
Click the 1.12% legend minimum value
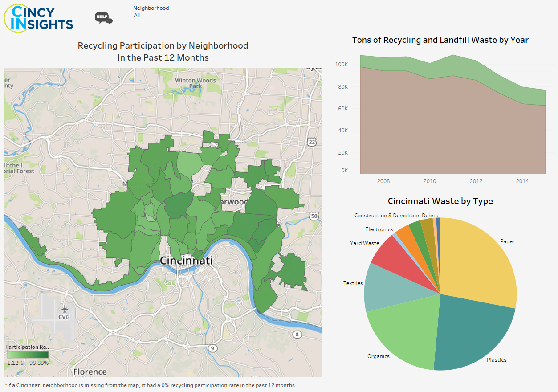coord(15,363)
